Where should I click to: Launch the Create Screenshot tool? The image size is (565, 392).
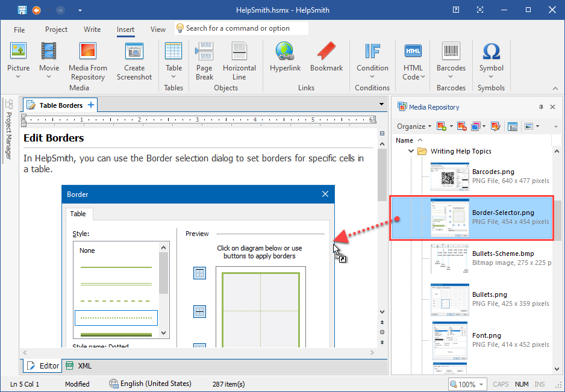point(134,51)
